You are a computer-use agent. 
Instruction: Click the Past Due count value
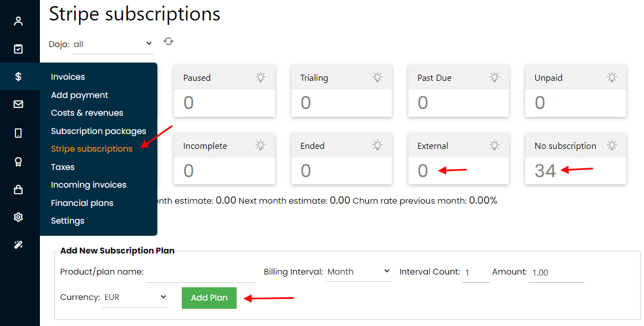click(x=423, y=102)
